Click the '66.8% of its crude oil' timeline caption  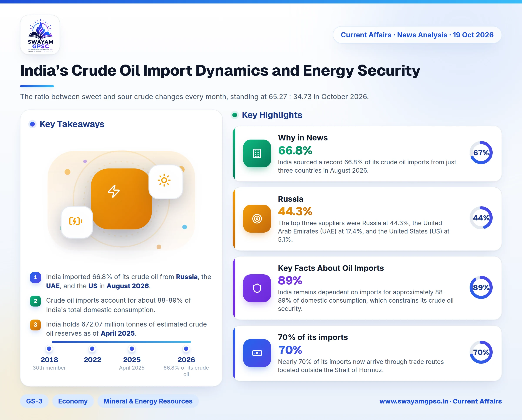tap(186, 371)
